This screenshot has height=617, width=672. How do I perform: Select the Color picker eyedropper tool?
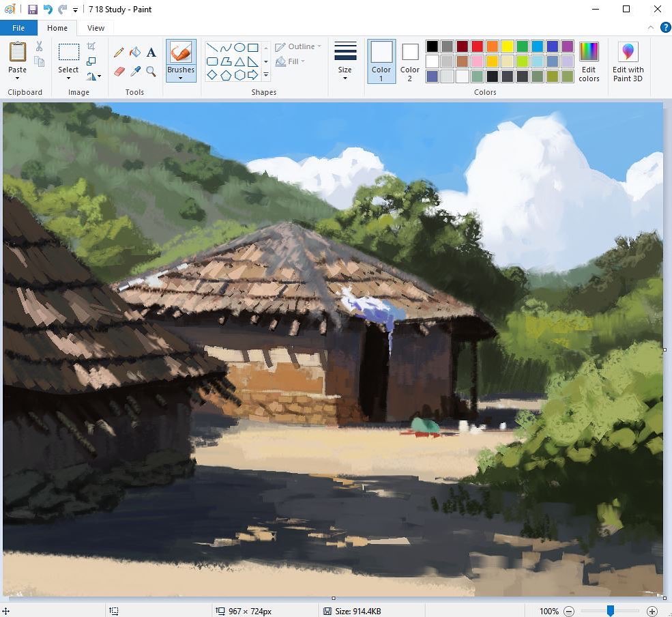tap(136, 71)
